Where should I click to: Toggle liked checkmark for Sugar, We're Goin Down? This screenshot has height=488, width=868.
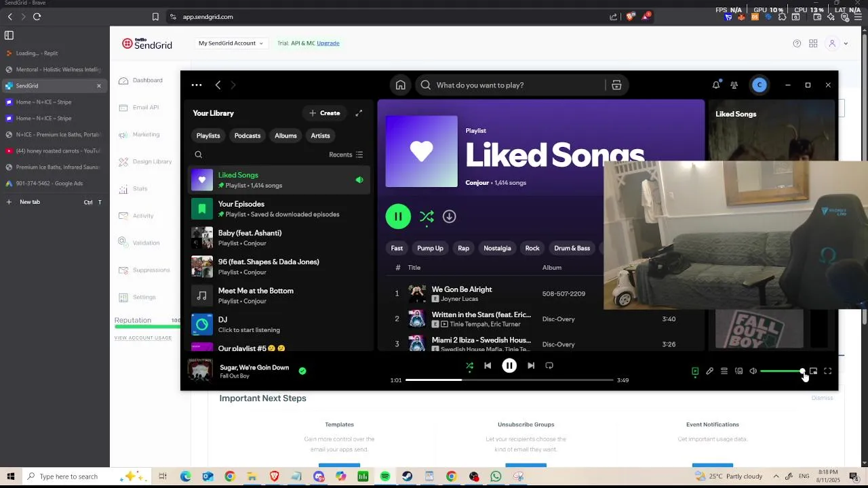(x=302, y=371)
